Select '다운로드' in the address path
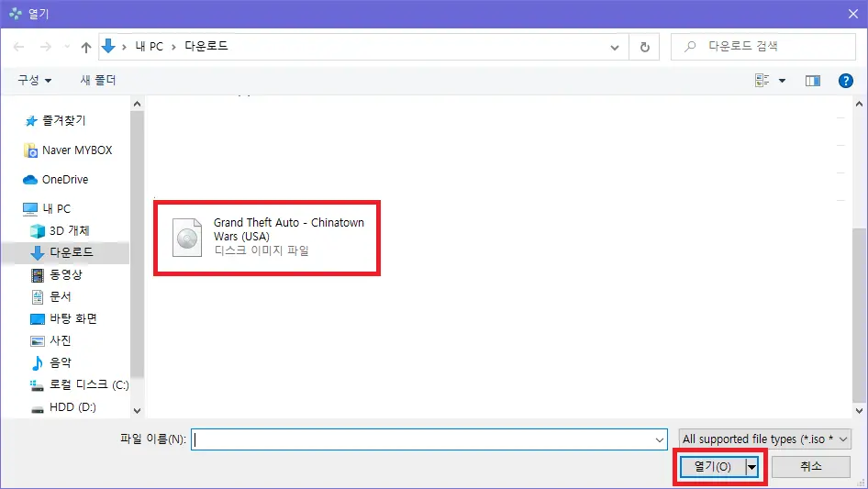 click(206, 46)
